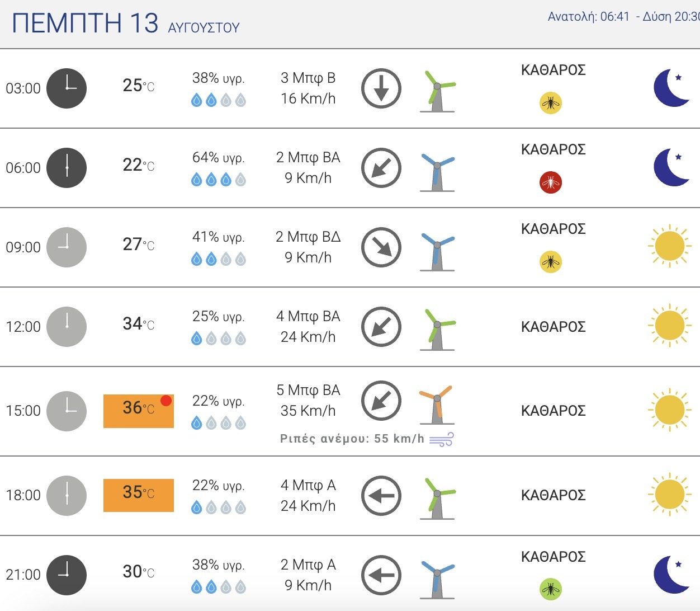This screenshot has width=700, height=611.
Task: Click the clock icon for 21:00
Action: tap(67, 575)
